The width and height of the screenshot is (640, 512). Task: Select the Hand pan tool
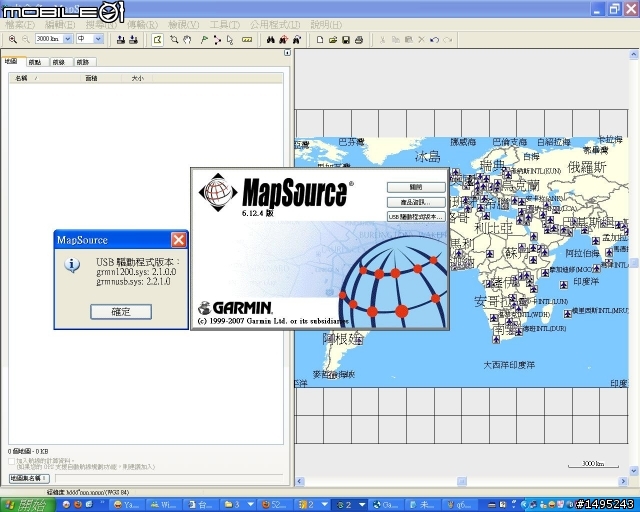click(x=187, y=40)
